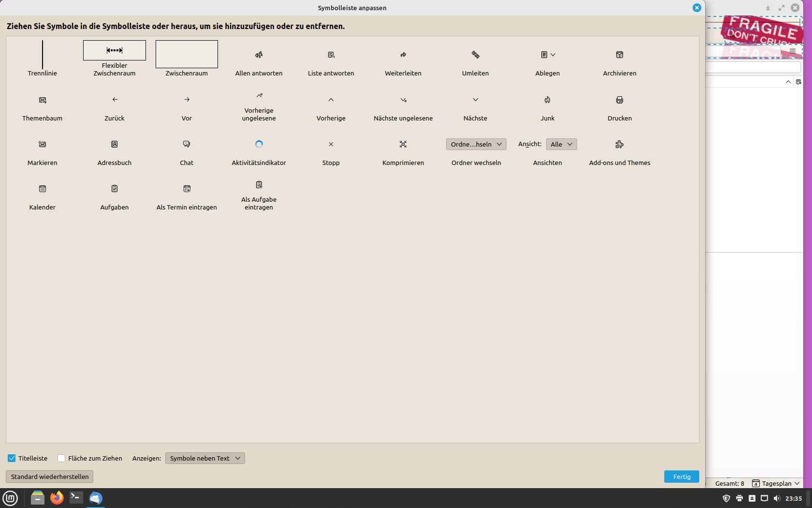The image size is (812, 508).
Task: Click the Drucken printer icon
Action: pos(619,100)
